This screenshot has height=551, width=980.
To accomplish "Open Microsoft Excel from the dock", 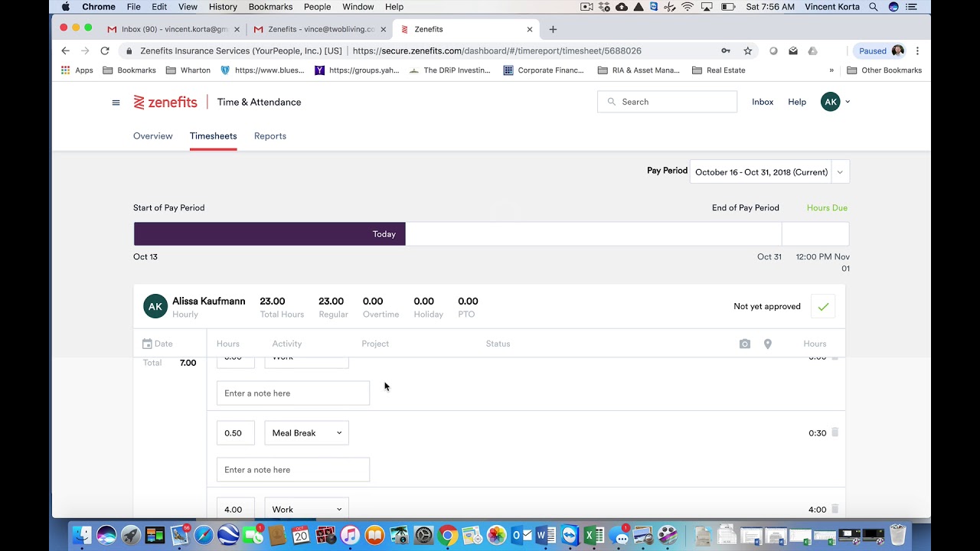I will click(x=594, y=535).
